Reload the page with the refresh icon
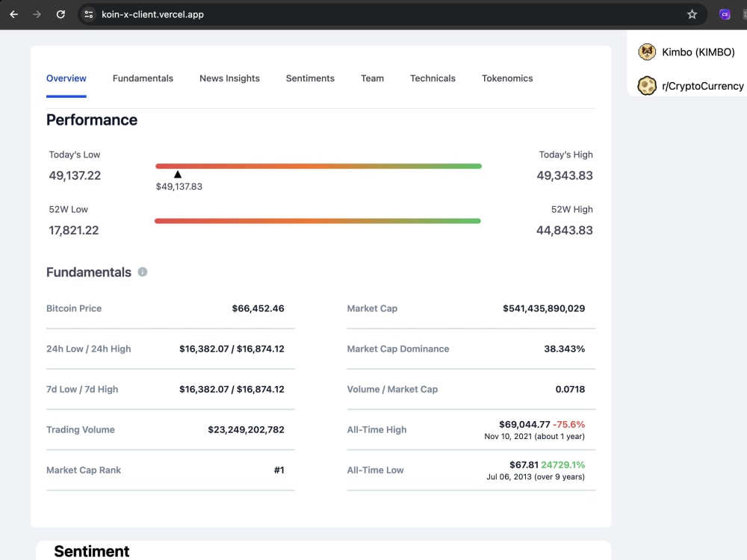Image resolution: width=747 pixels, height=560 pixels. (x=61, y=14)
